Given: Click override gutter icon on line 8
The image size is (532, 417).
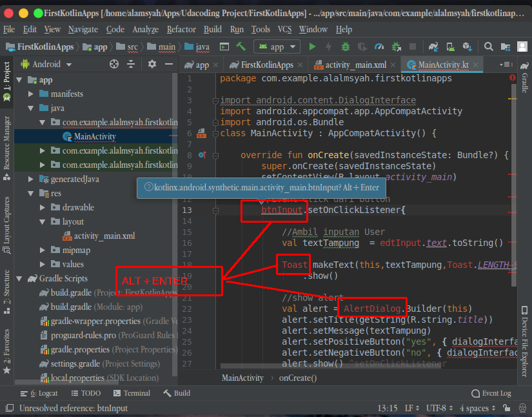Looking at the screenshot, I should 202,155.
